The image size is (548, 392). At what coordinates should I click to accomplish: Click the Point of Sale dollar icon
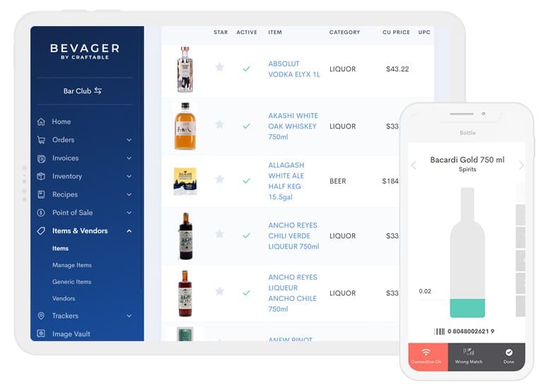[41, 213]
